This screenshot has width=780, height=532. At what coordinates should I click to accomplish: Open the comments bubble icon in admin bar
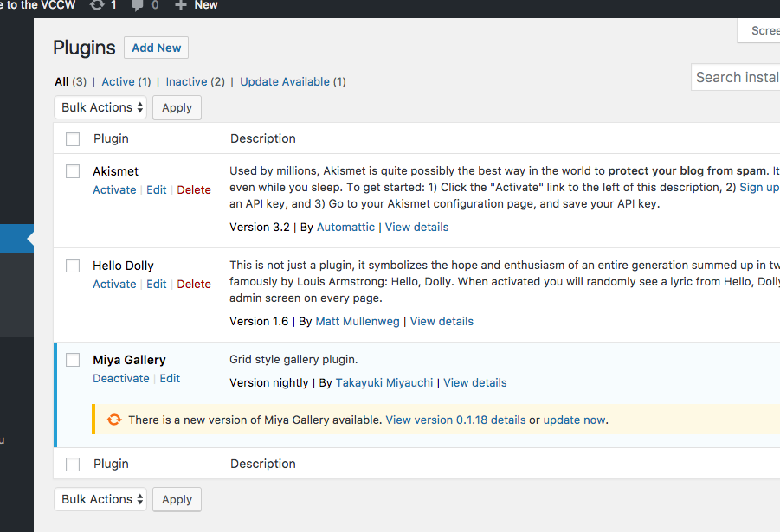(138, 5)
